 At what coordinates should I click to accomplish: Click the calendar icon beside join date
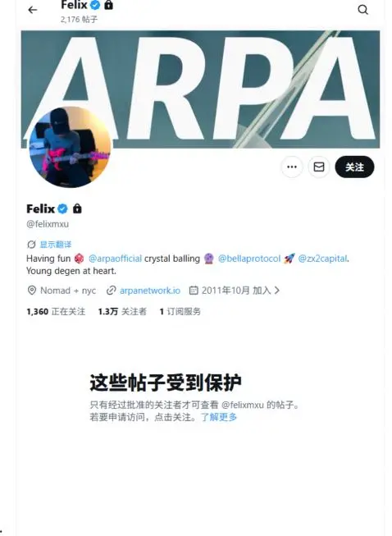(x=194, y=291)
